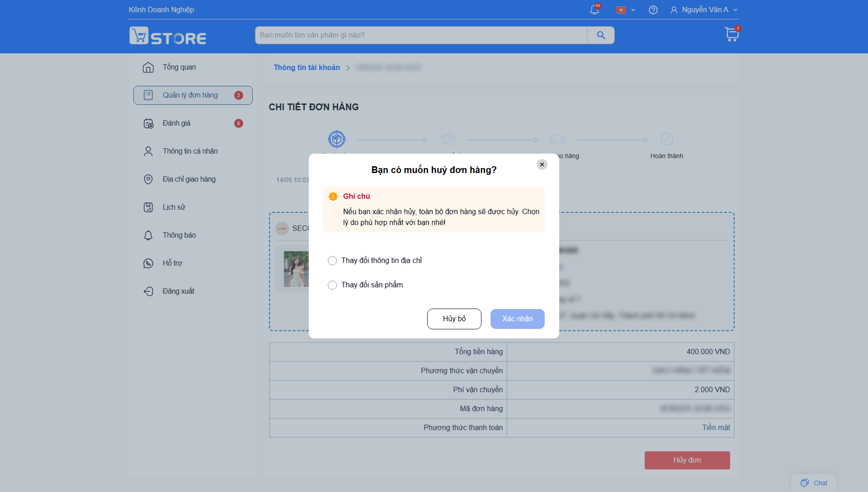The height and width of the screenshot is (492, 868).
Task: Click the order processing step icon
Action: click(x=336, y=139)
